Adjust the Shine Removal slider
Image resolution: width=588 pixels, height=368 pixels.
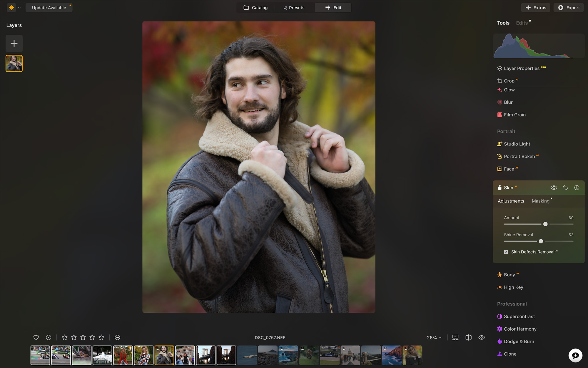click(x=541, y=241)
